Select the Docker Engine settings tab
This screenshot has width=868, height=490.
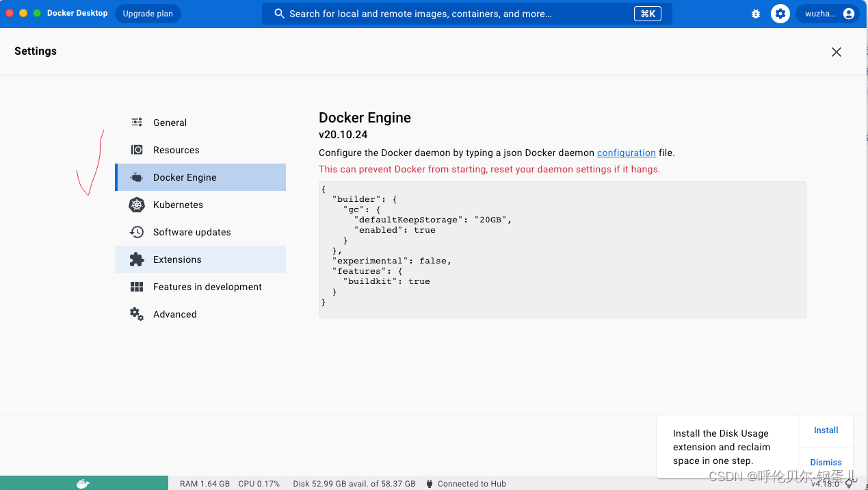[x=200, y=177]
